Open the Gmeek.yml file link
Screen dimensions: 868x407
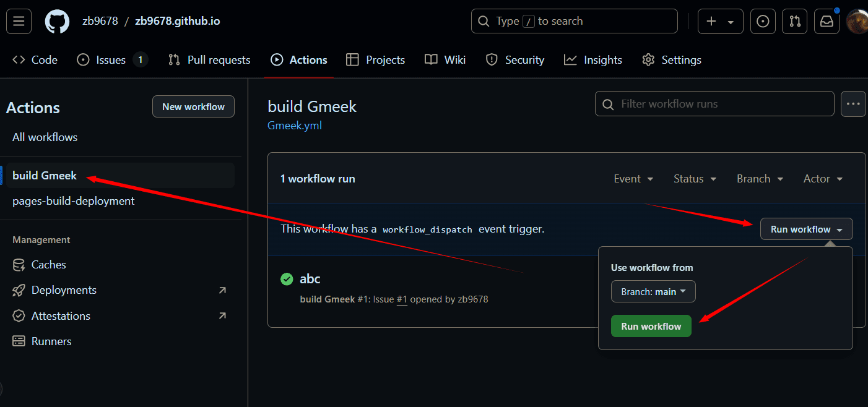295,126
